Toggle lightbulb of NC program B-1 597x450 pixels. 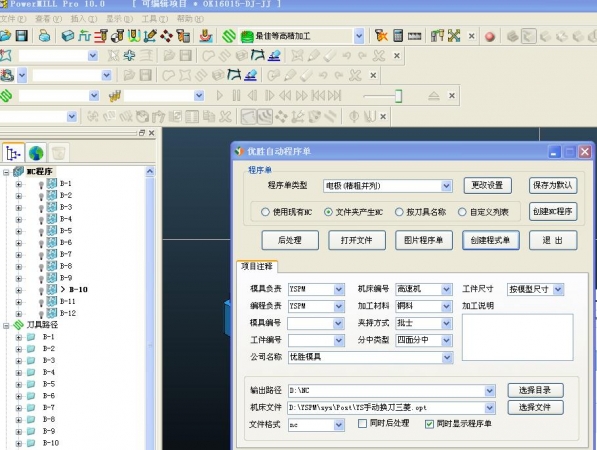[41, 185]
